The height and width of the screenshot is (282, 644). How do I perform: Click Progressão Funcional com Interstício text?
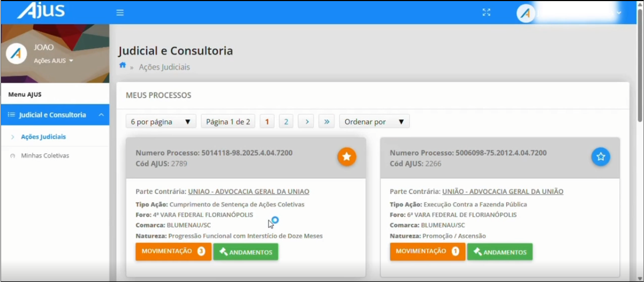pos(246,236)
